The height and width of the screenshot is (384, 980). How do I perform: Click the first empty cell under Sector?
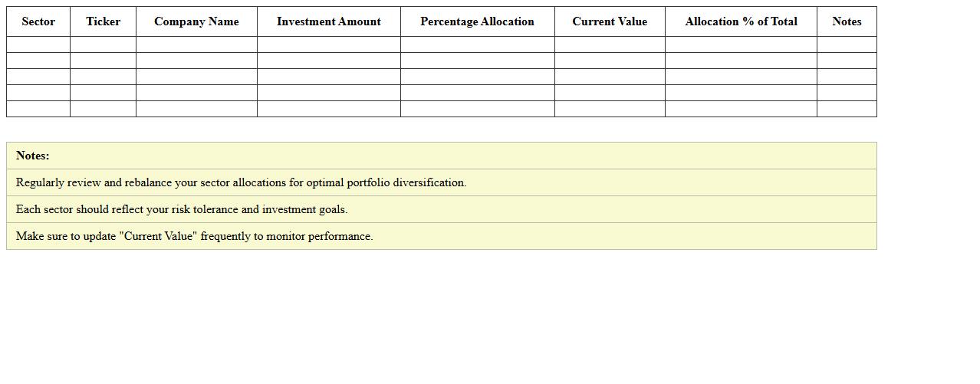[38, 44]
